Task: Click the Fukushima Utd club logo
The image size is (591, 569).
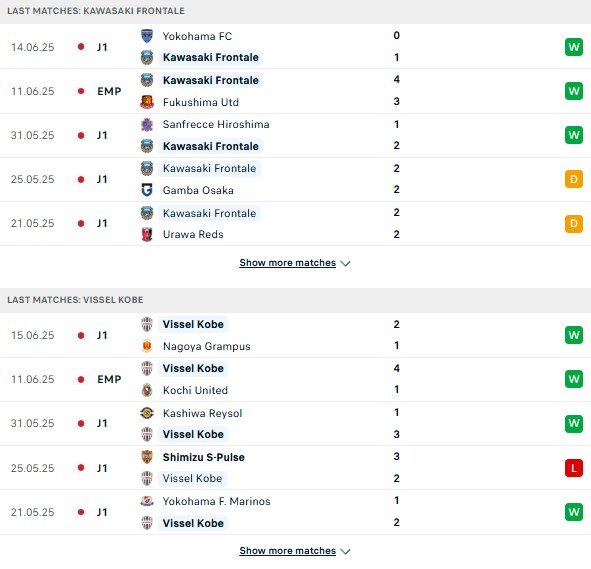Action: pyautogui.click(x=147, y=102)
